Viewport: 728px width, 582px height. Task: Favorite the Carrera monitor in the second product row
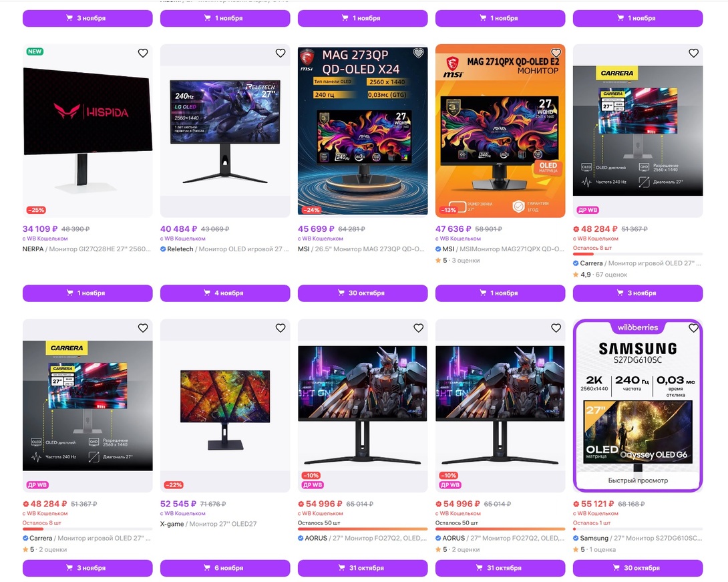(x=143, y=328)
